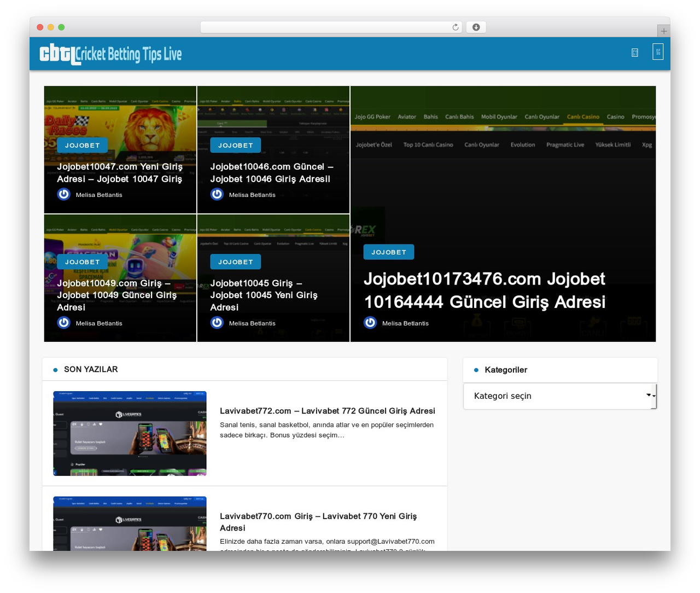Click the browser address bar field
Viewport: 700px width, 593px height.
pos(331,27)
